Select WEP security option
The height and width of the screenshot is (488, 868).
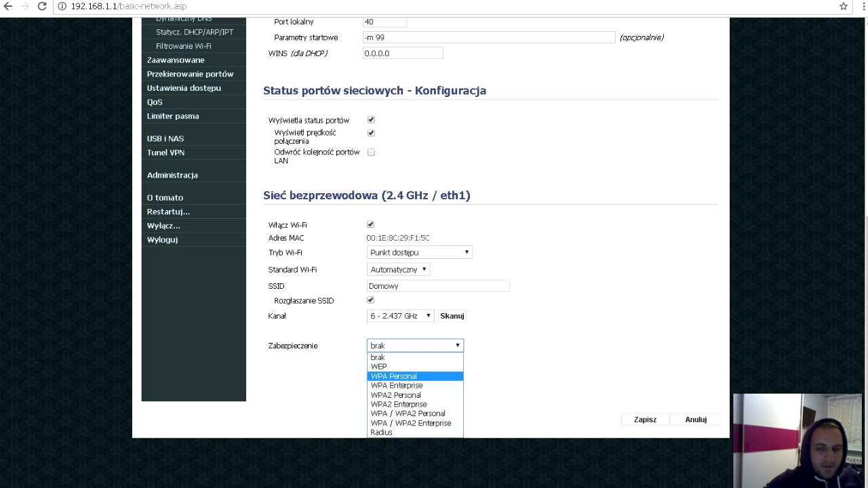point(415,367)
